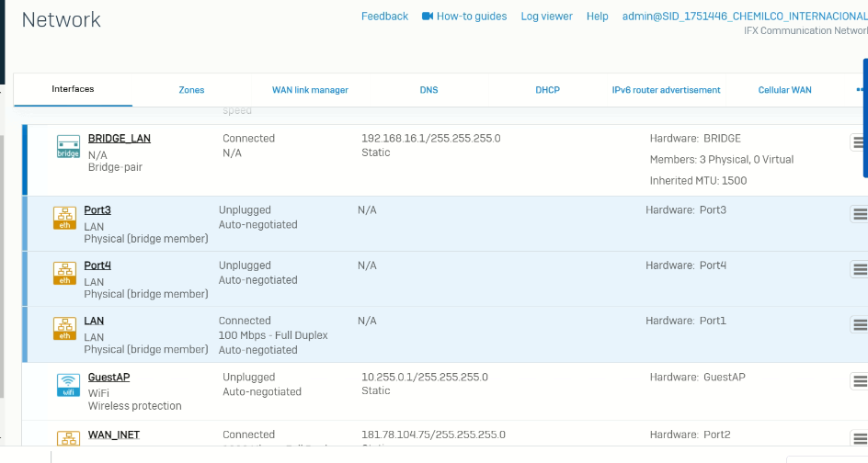Click the WAN_INET ethernet icon
This screenshot has height=463, width=868.
[68, 439]
